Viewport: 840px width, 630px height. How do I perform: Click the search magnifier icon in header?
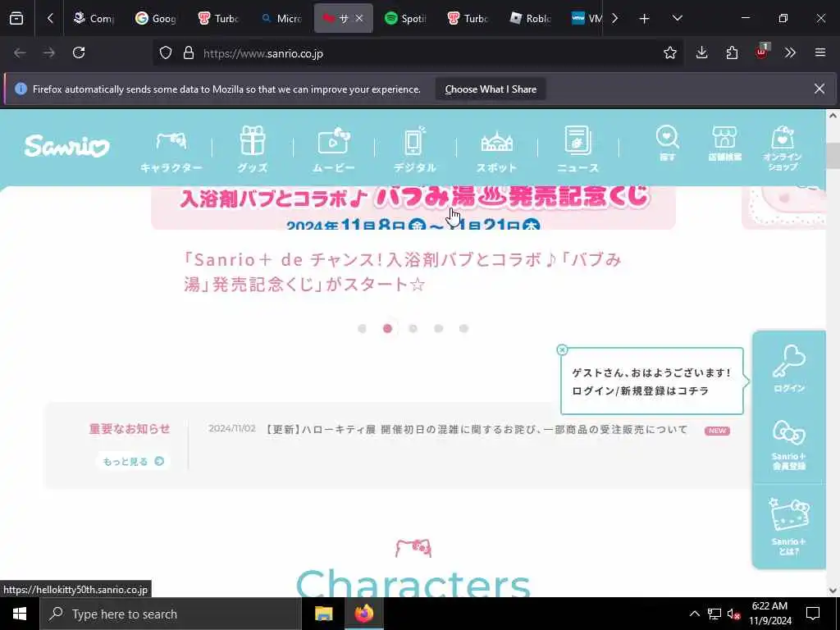(x=668, y=143)
